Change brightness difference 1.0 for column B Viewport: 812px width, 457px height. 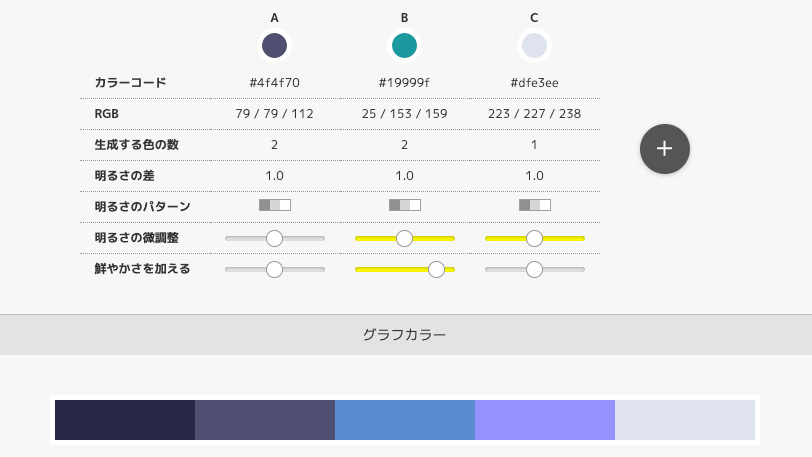[404, 176]
